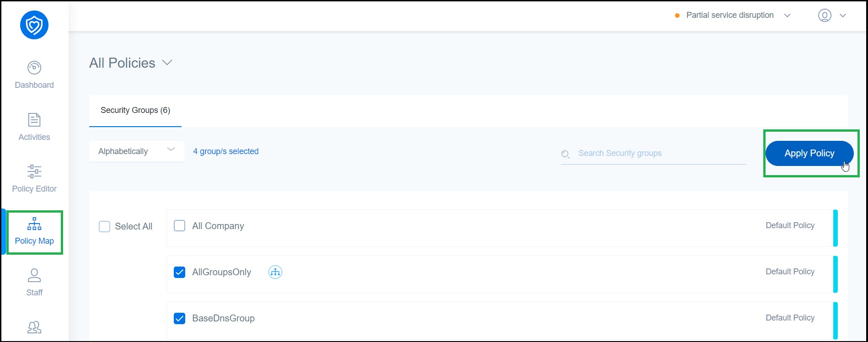Image resolution: width=868 pixels, height=342 pixels.
Task: Open the Policy Editor sliders icon
Action: coord(34,171)
